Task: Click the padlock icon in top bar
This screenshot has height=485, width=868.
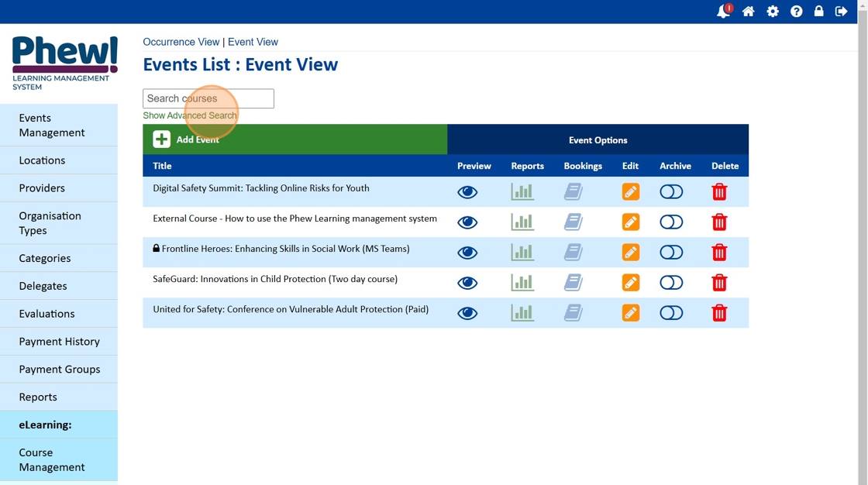Action: 818,11
